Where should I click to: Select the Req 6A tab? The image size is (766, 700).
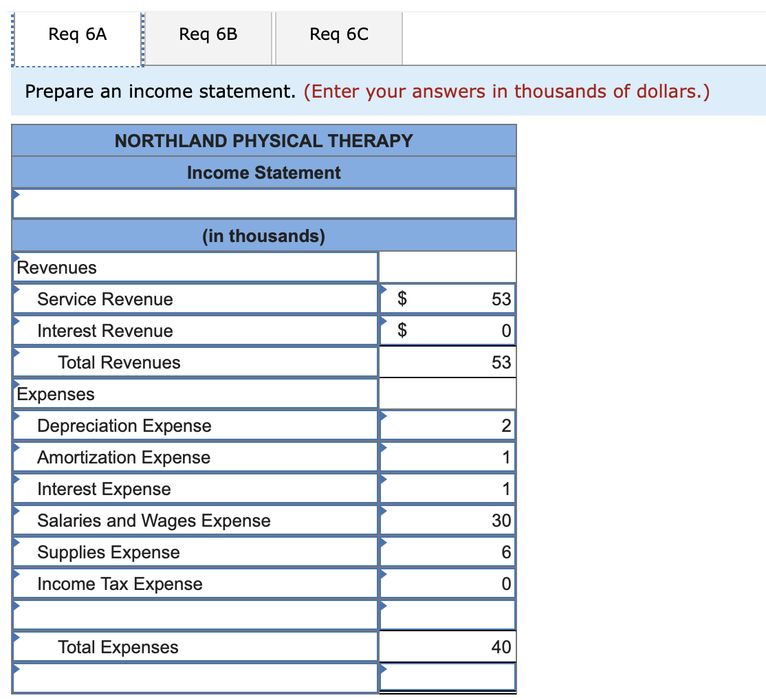click(x=77, y=32)
